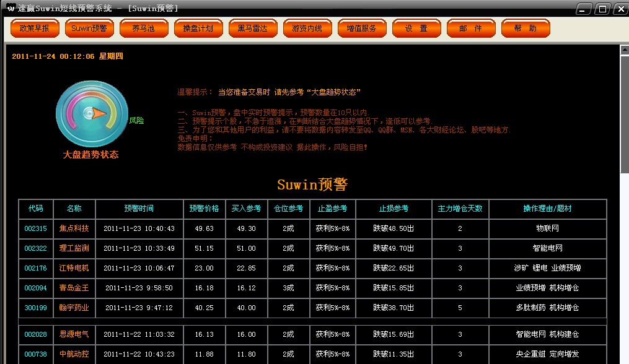Open the 邮件 mail button
The image size is (629, 364).
470,28
